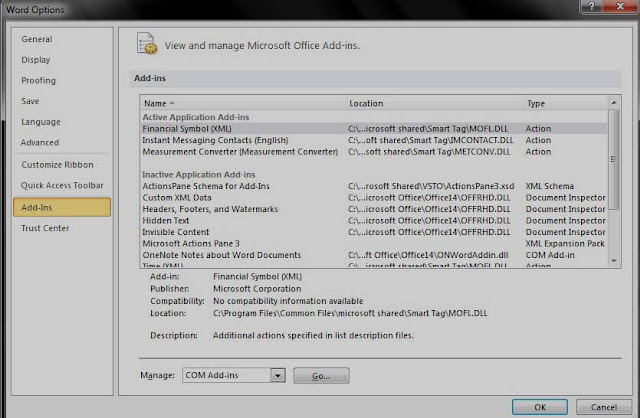Select the Add-Ins category

click(62, 207)
